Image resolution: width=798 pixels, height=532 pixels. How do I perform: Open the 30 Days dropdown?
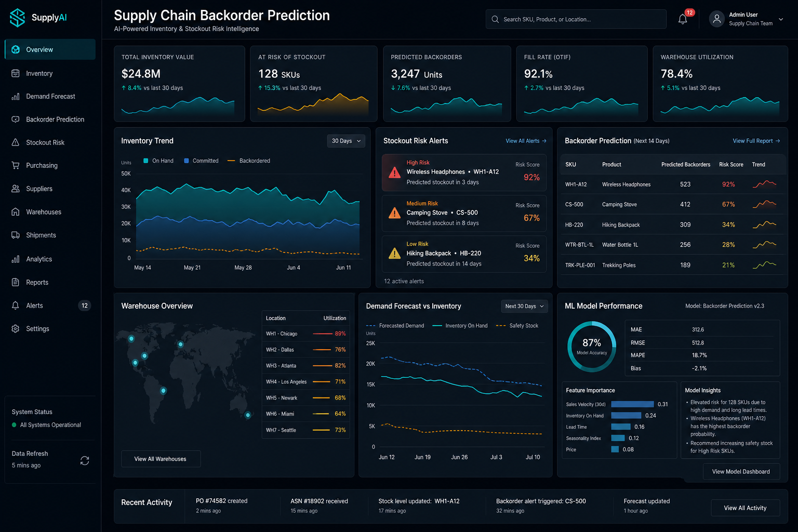click(346, 141)
